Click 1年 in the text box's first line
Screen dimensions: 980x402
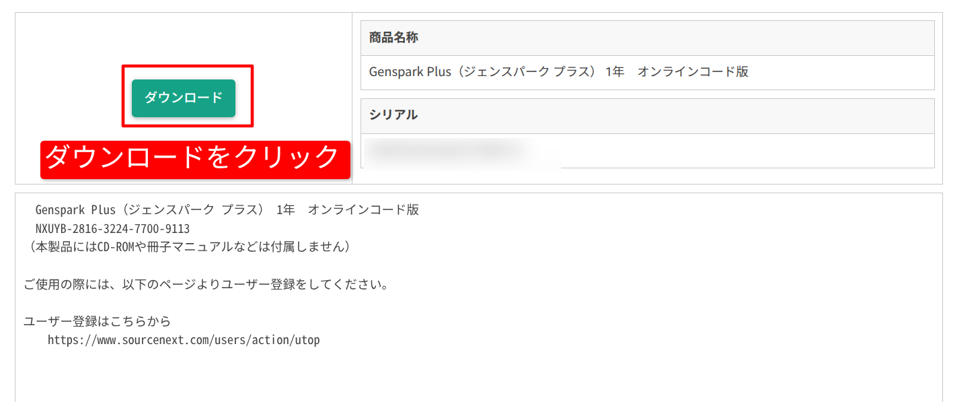coord(285,210)
